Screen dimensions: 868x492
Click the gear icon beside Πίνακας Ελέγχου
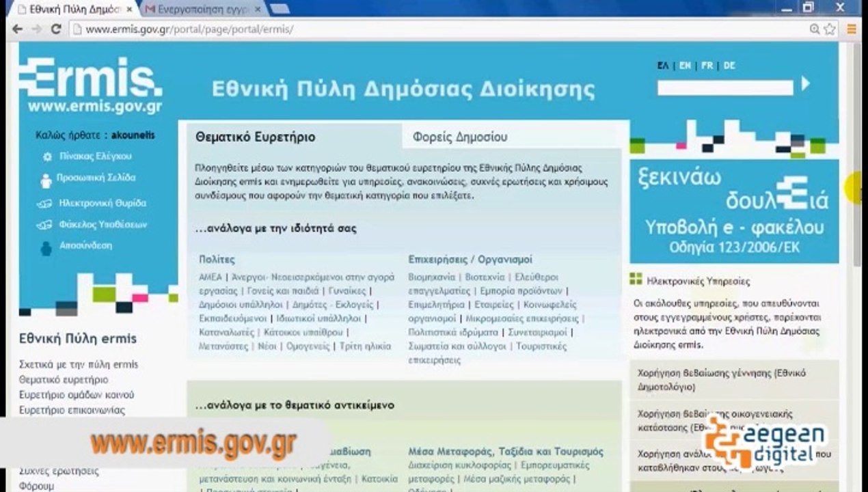tap(47, 156)
